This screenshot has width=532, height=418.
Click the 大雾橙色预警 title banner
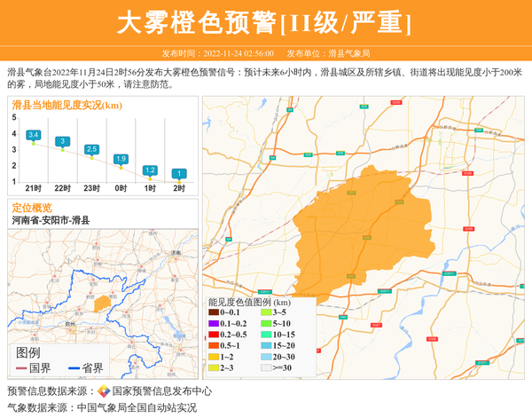[x=266, y=21]
